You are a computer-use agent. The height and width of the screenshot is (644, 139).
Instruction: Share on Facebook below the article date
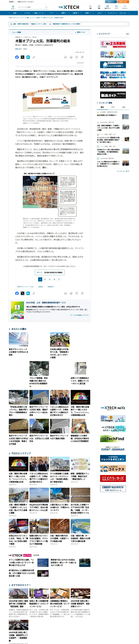[x=17, y=57]
